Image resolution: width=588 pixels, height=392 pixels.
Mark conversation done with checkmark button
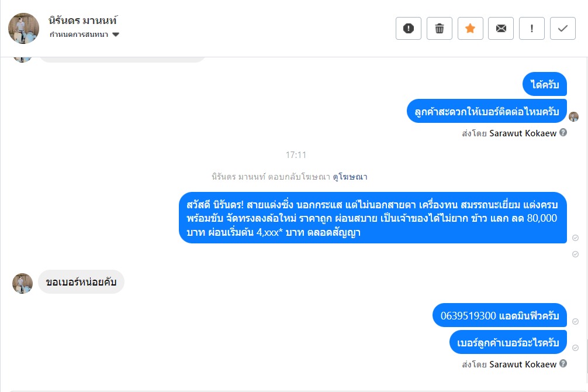tap(563, 29)
